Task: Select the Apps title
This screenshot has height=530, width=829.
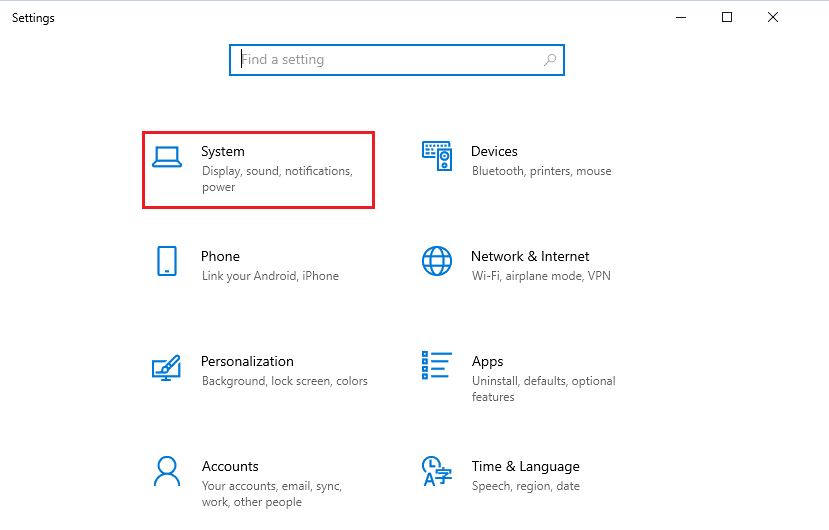Action: [x=487, y=362]
